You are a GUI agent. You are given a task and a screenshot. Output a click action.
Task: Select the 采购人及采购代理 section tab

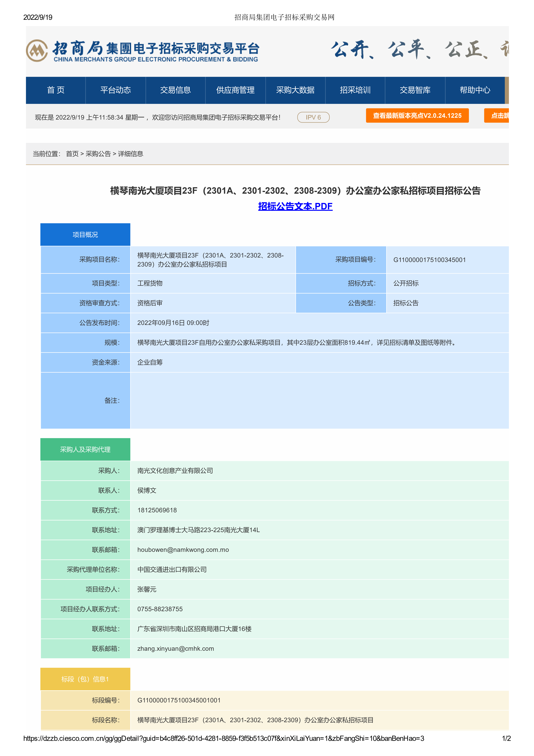tap(85, 449)
